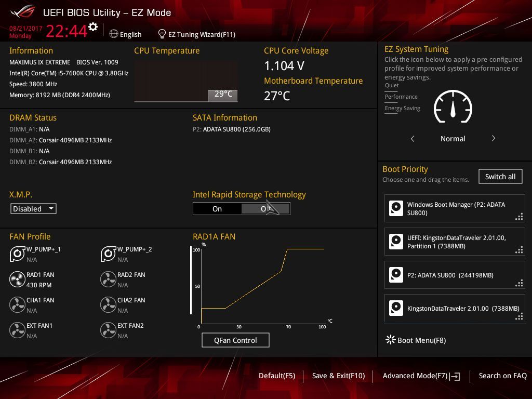The image size is (532, 399).
Task: Click the globe language icon
Action: [114, 34]
